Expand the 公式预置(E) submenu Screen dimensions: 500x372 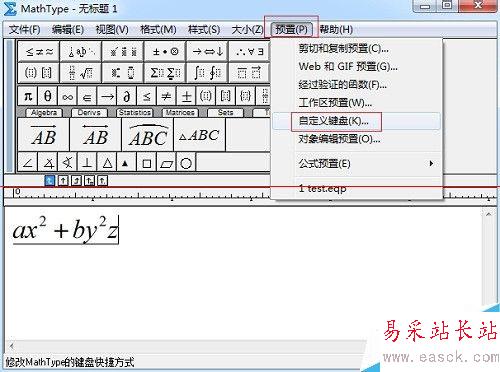tap(357, 164)
